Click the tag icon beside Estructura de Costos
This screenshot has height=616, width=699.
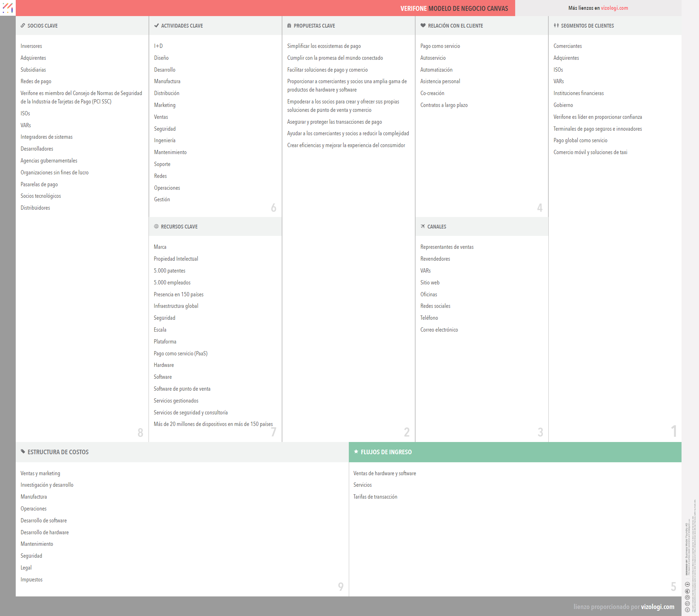tap(23, 451)
